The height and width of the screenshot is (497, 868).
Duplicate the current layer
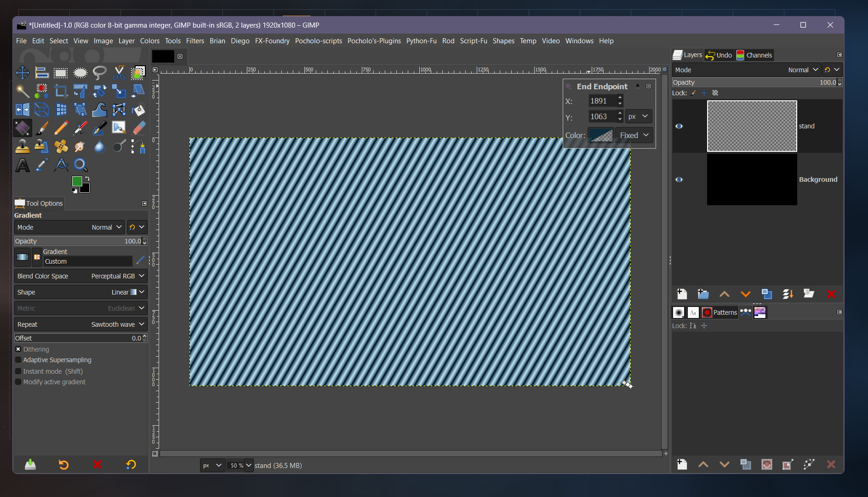[767, 294]
